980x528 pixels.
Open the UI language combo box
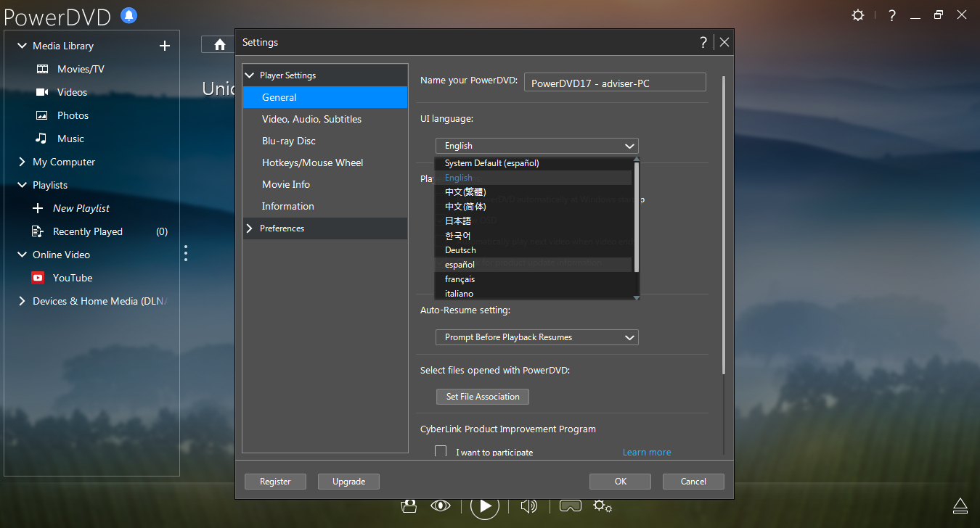pyautogui.click(x=537, y=146)
